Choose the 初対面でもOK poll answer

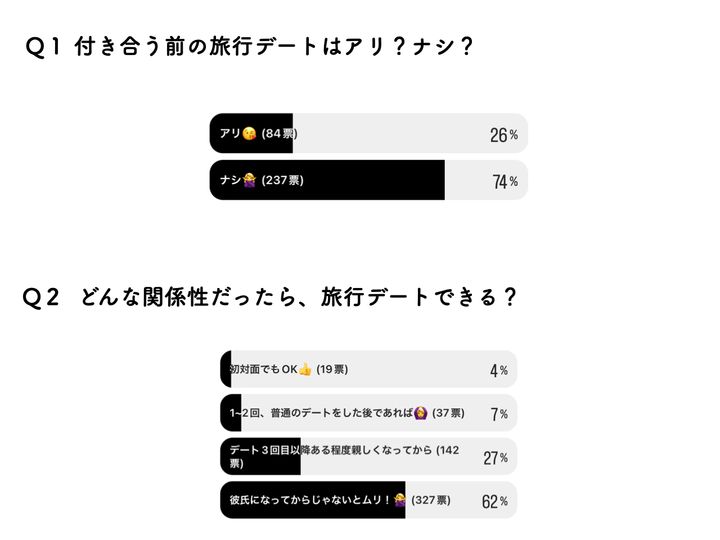click(264, 369)
